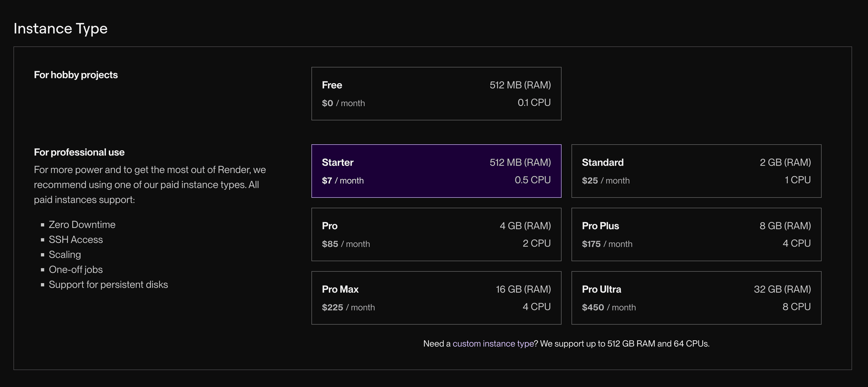Click the Zero Downtime list item
The image size is (868, 387).
pos(82,225)
